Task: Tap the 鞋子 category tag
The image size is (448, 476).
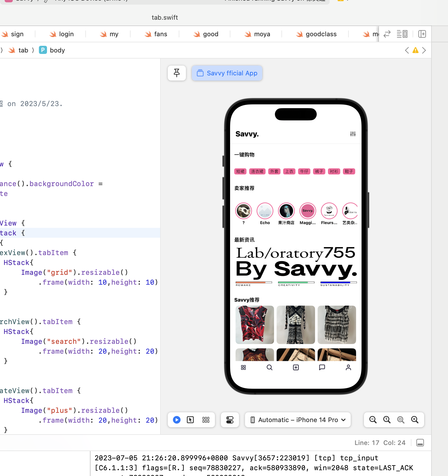Action: click(x=349, y=172)
